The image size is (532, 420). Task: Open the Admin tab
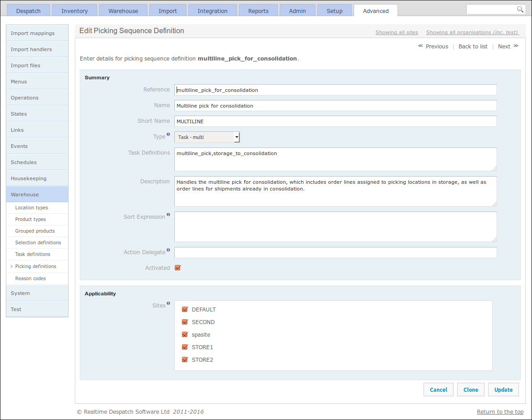(297, 11)
